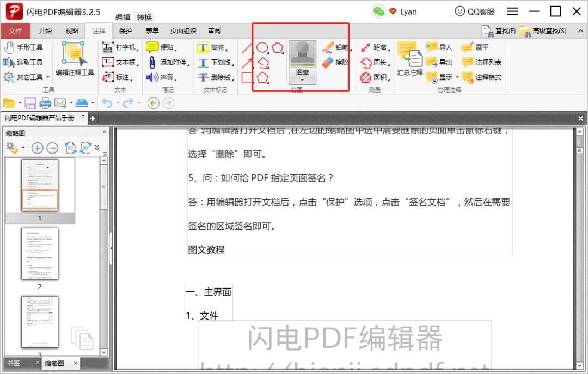588x374 pixels.
Task: Click the Advanced find (高级查找) button
Action: pos(543,31)
